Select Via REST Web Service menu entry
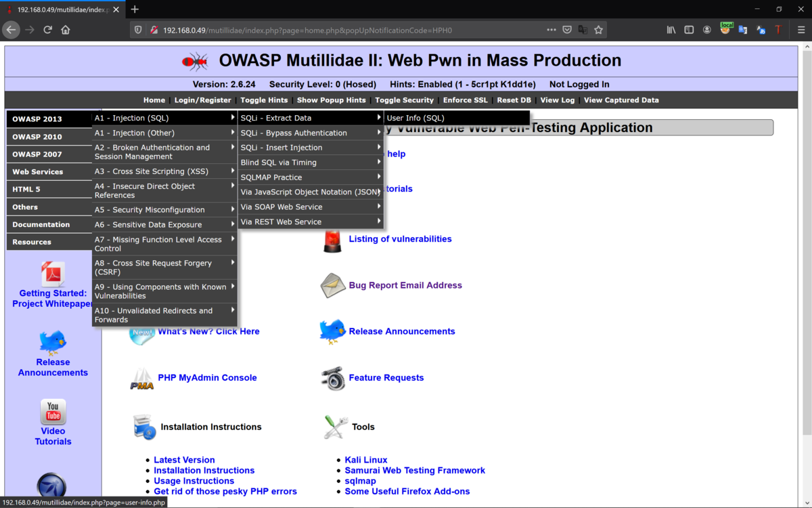 [311, 222]
